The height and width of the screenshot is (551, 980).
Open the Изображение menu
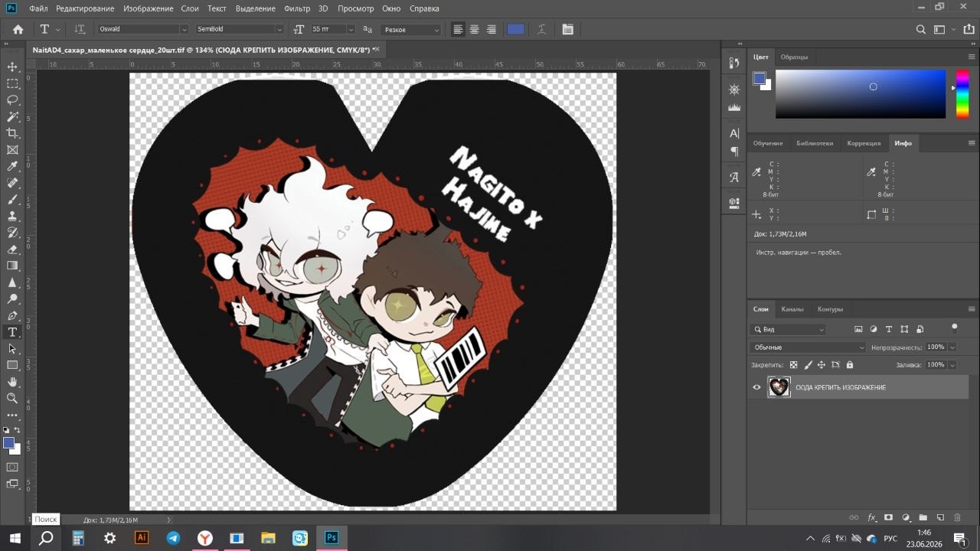(x=149, y=8)
